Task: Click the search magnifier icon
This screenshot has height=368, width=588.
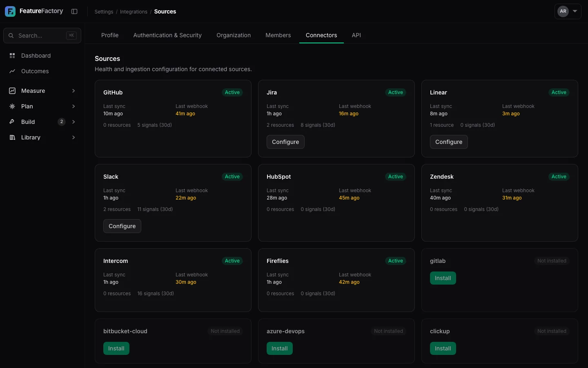Action: coord(11,36)
